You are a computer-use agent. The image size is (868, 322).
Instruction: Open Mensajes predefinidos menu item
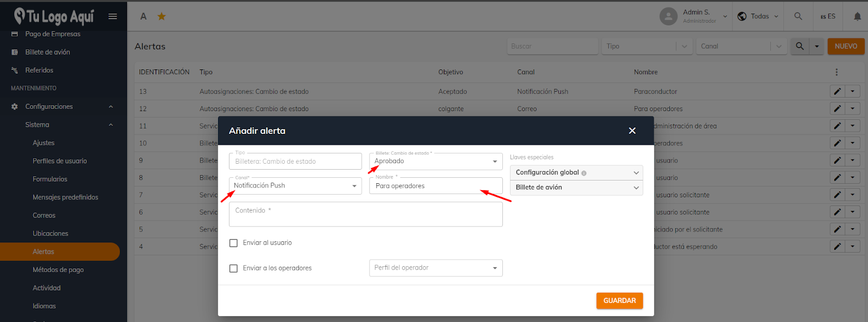65,197
